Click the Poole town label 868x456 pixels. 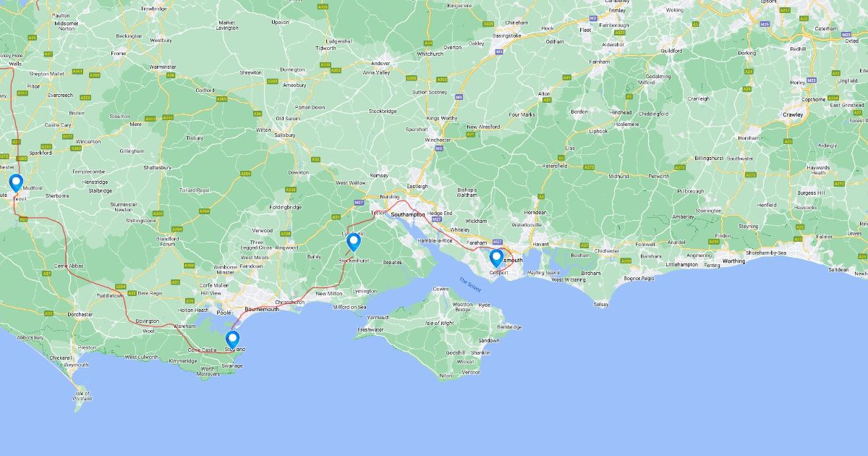(224, 313)
